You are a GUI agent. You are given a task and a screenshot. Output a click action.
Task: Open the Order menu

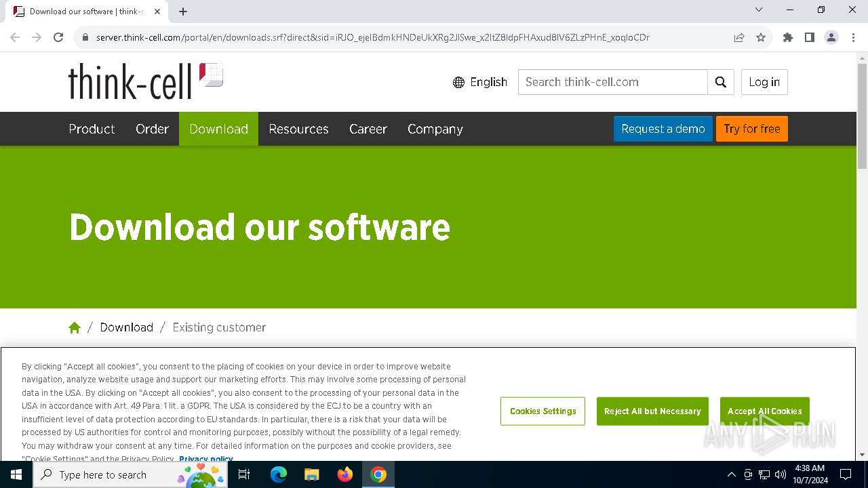click(x=152, y=129)
